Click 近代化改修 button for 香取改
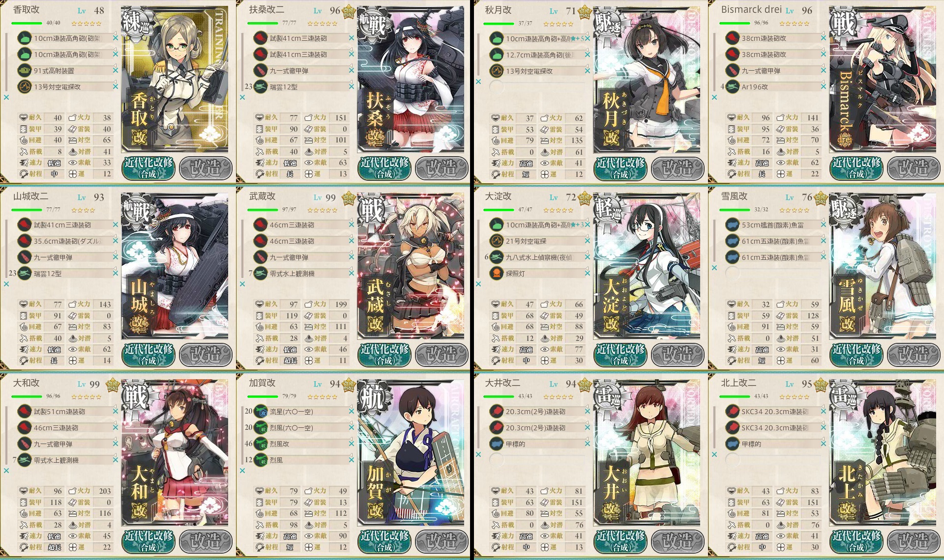This screenshot has height=560, width=944. pos(148,168)
